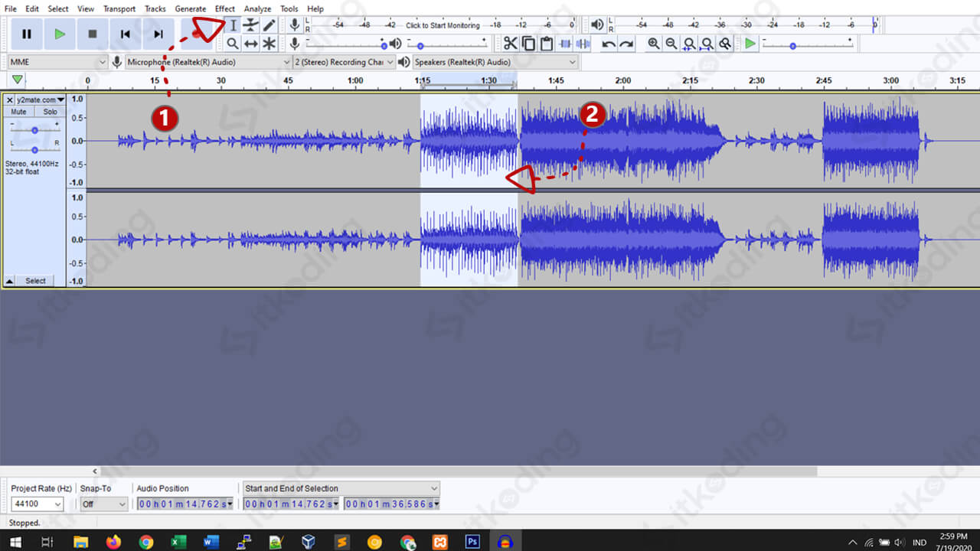
Task: Trim audio outside the selection
Action: [565, 44]
